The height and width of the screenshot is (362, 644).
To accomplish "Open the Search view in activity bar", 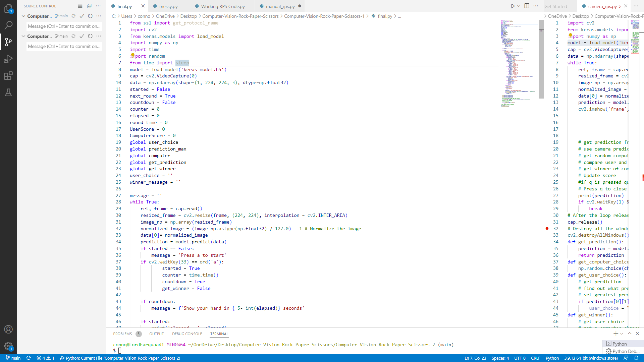I will click(8, 25).
